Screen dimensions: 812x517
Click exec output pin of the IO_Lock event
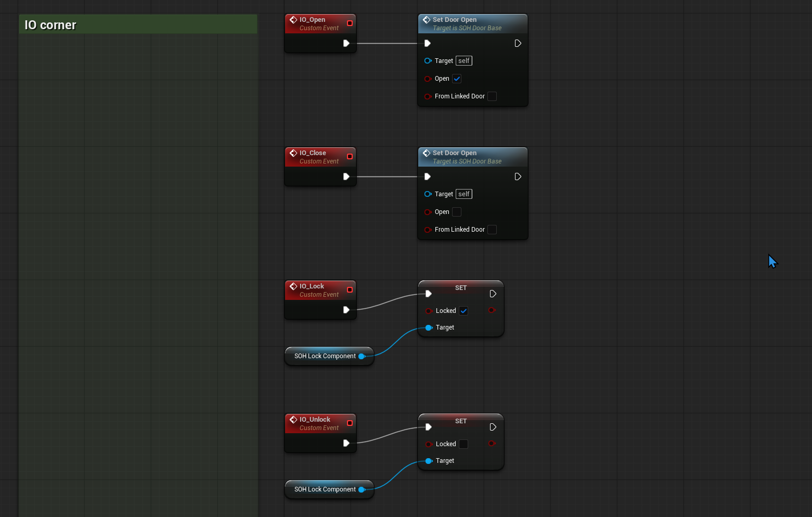346,310
